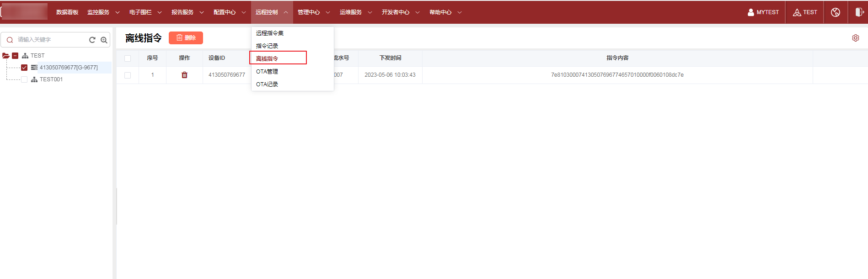Collapse the TEST root folder in the tree
868x279 pixels.
point(6,56)
